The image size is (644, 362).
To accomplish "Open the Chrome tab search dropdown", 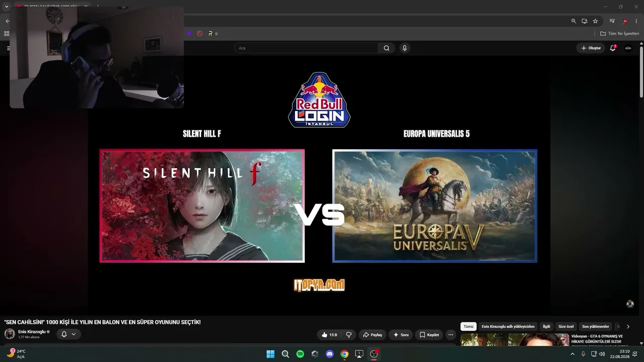I will click(x=7, y=7).
